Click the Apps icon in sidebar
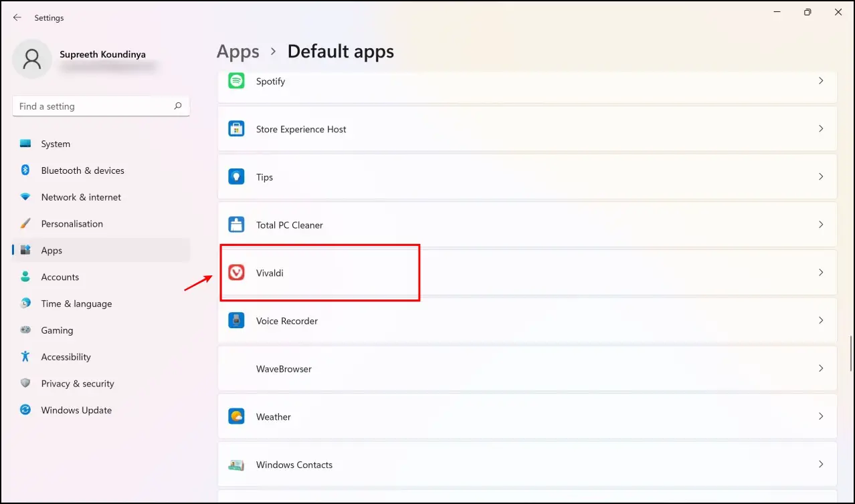The width and height of the screenshot is (855, 504). point(25,251)
